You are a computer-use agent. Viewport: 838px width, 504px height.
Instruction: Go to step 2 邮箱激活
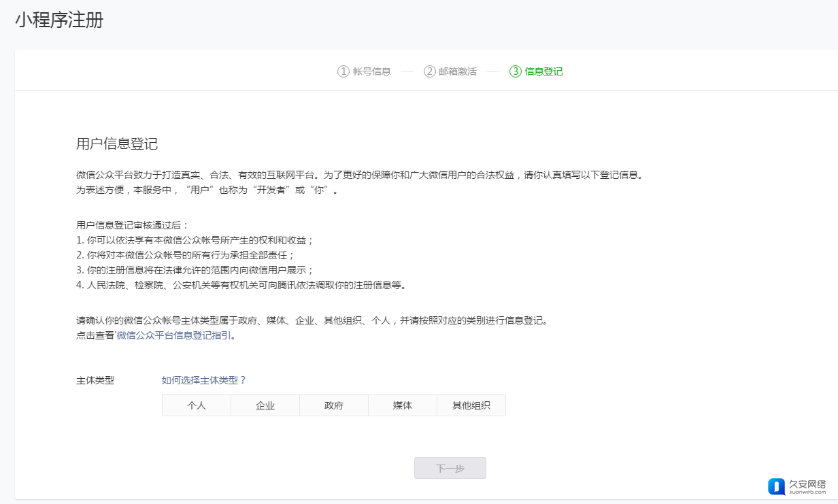click(x=450, y=71)
